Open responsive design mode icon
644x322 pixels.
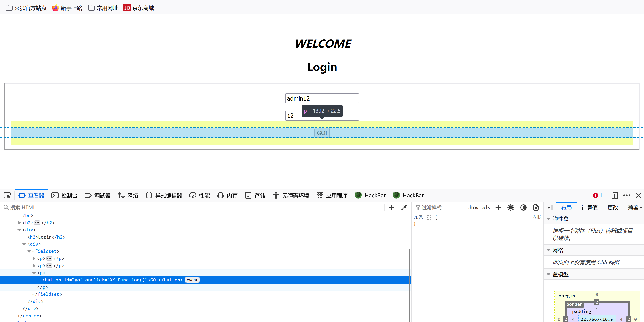(614, 196)
